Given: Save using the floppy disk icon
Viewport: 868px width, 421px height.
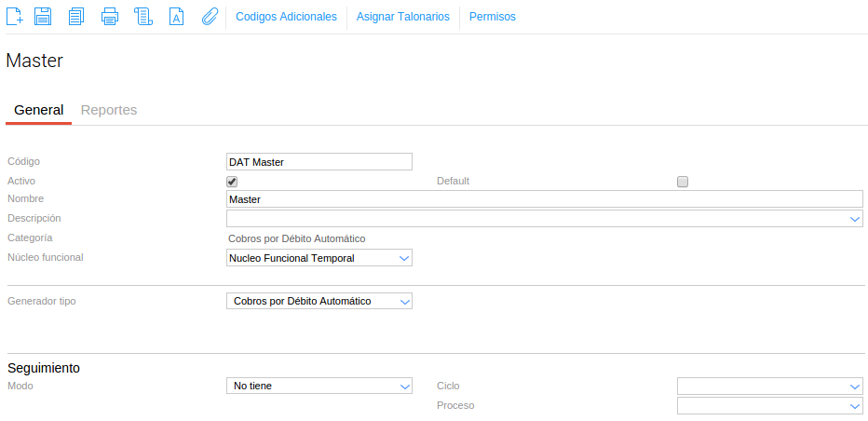Looking at the screenshot, I should tap(43, 16).
